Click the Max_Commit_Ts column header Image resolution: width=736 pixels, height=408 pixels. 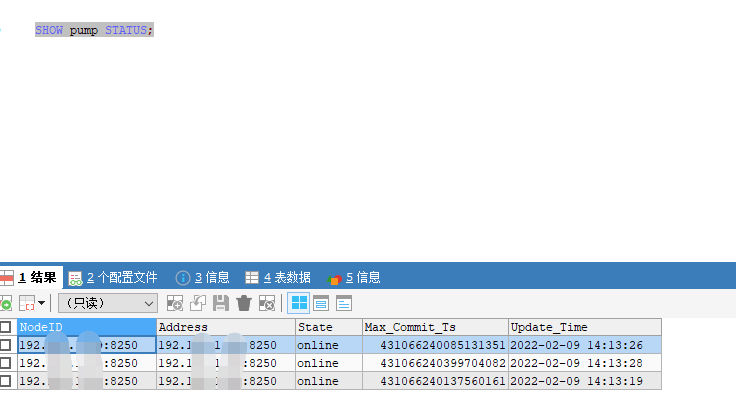pos(436,327)
